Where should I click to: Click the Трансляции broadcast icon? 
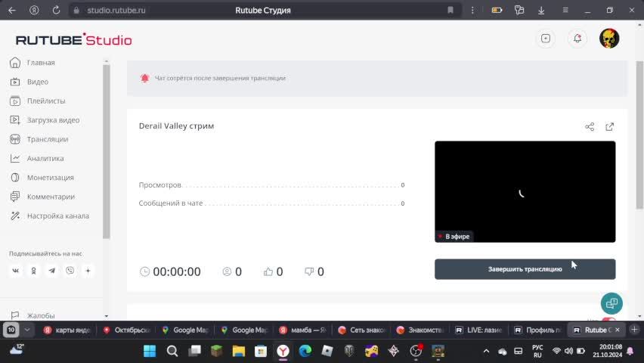coord(15,139)
